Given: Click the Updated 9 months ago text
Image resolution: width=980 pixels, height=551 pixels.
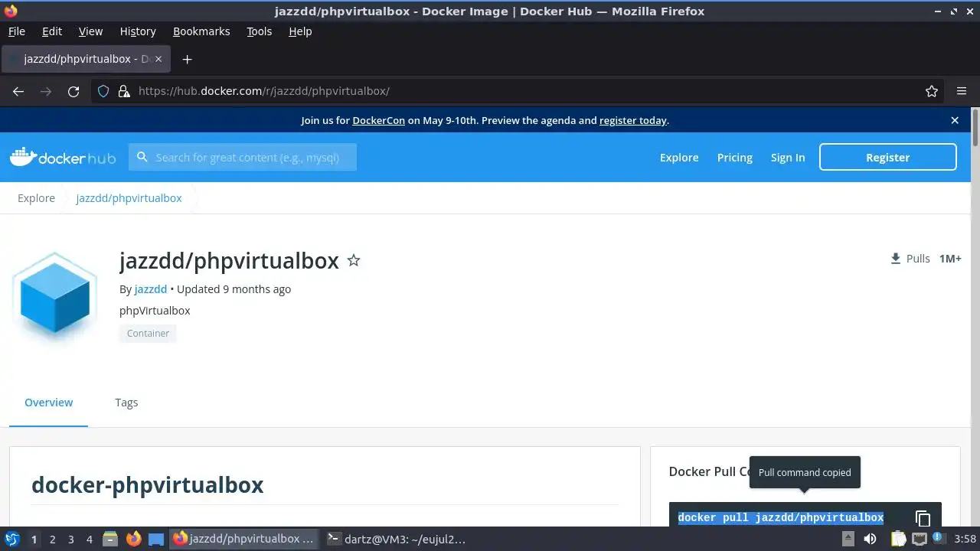Looking at the screenshot, I should pyautogui.click(x=234, y=289).
